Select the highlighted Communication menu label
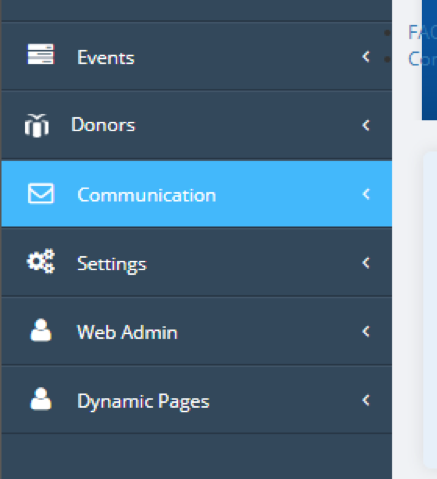Viewport: 437px width, 479px height. (x=147, y=195)
